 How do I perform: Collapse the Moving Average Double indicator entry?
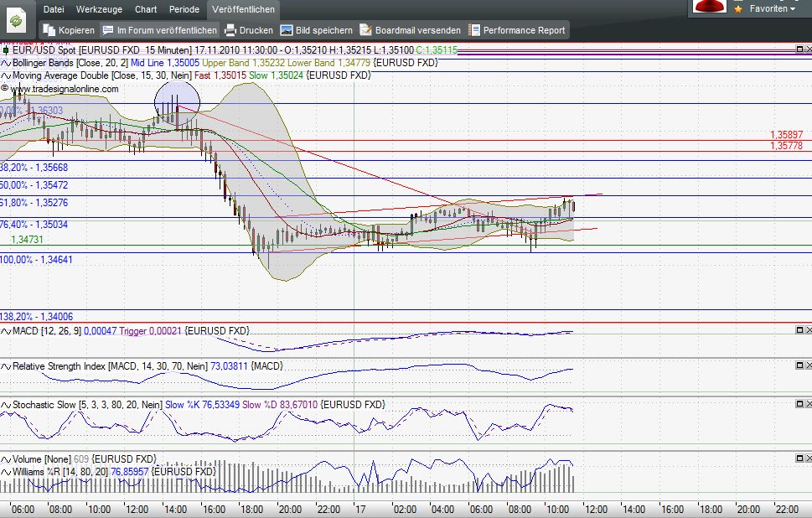pos(5,75)
